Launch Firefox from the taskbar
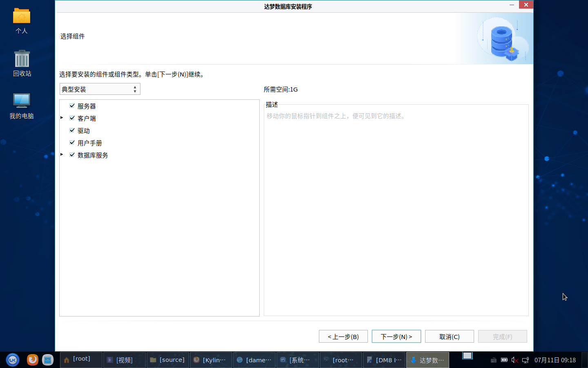Screen dimensions: 588x368 click(x=33, y=360)
